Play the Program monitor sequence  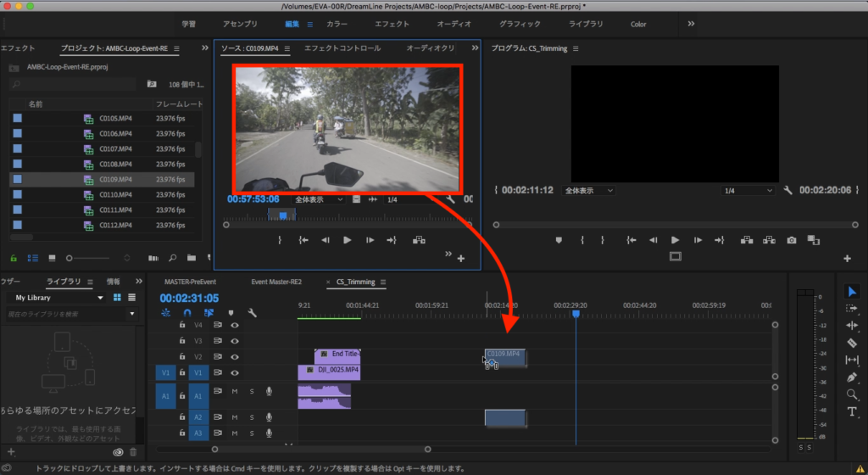675,240
